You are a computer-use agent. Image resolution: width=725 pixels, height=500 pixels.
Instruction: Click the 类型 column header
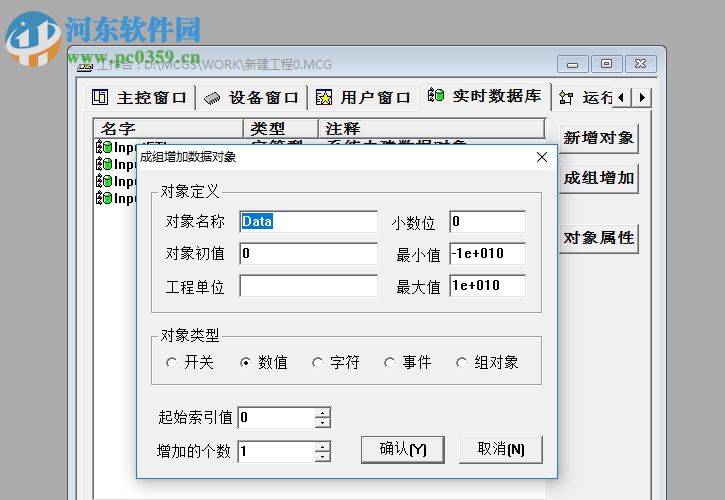(x=281, y=128)
